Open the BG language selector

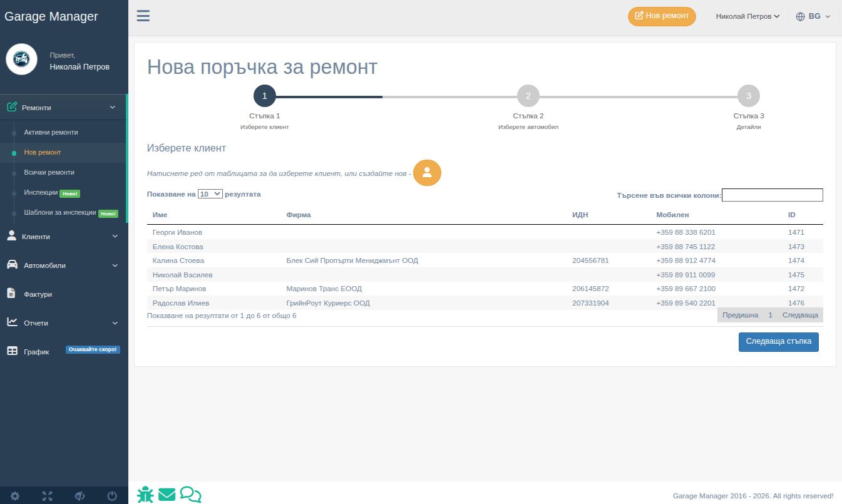pos(813,17)
